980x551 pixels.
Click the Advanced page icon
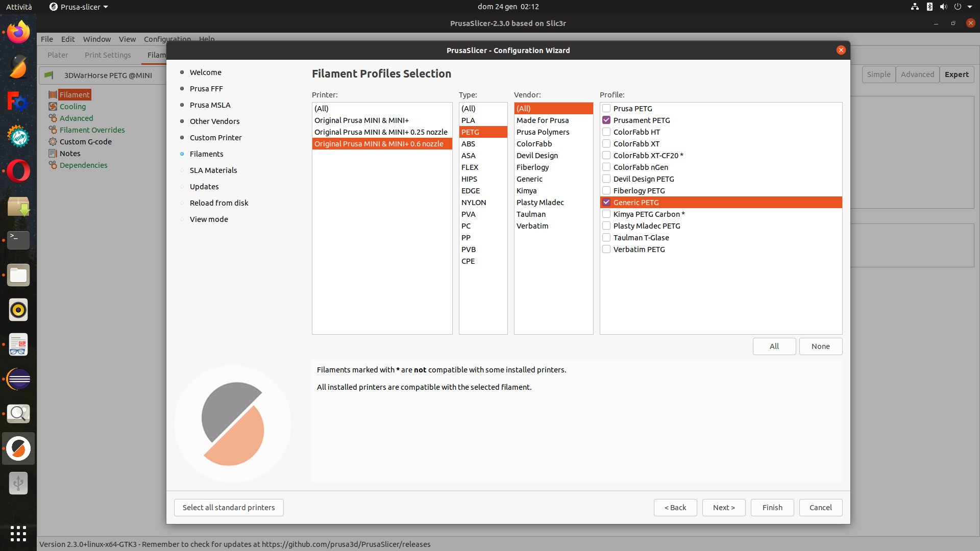pos(53,118)
